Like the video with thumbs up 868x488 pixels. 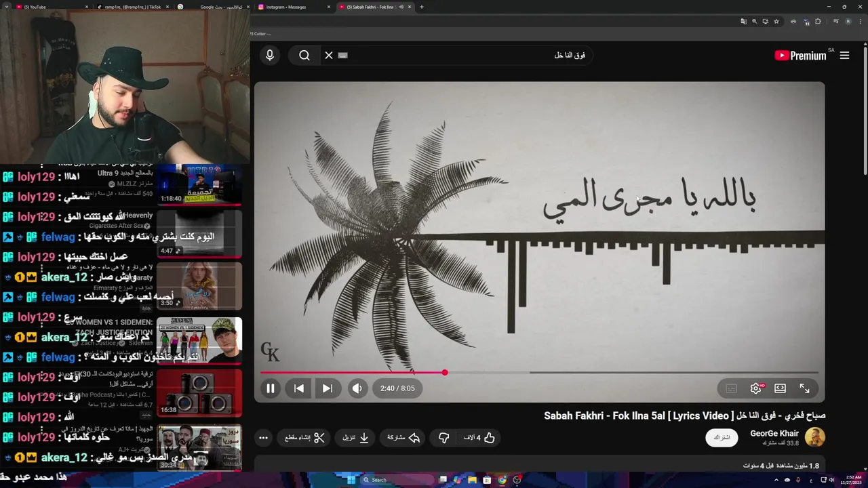pos(479,438)
